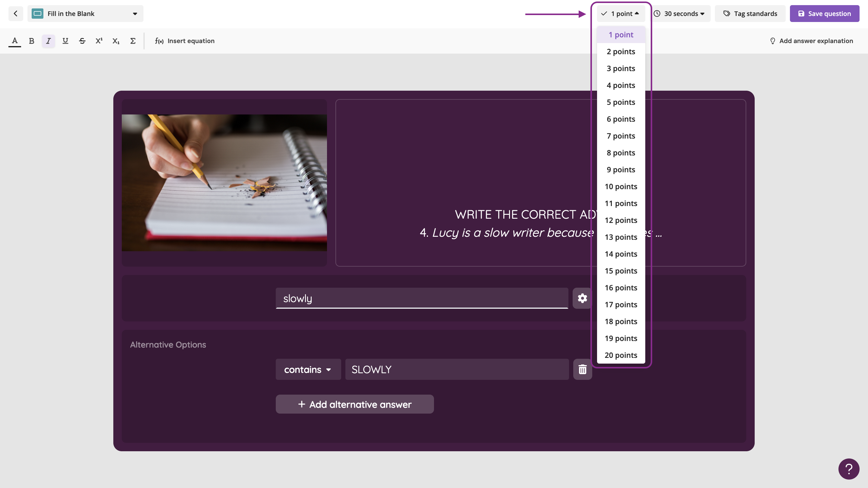Click Insert equation
Viewport: 868px width, 488px height.
[x=185, y=41]
